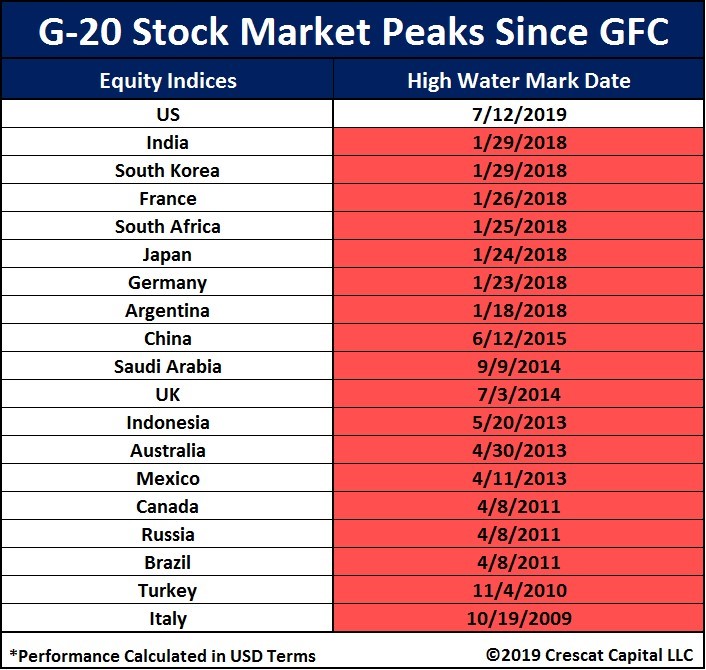706x670 pixels.
Task: Click the chart title G-20 Stock Market Peaks
Action: 353,32
